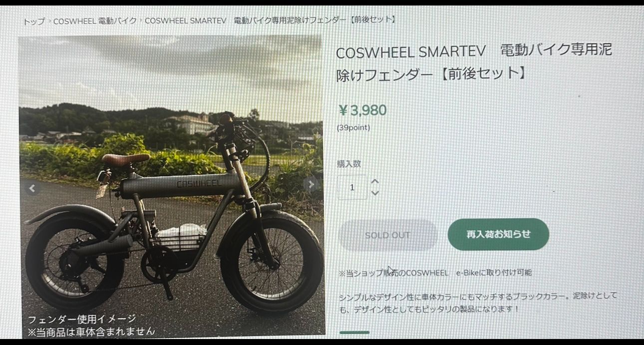Click the 再入荷お知らせ restock notification button
This screenshot has width=644, height=345.
pyautogui.click(x=498, y=234)
